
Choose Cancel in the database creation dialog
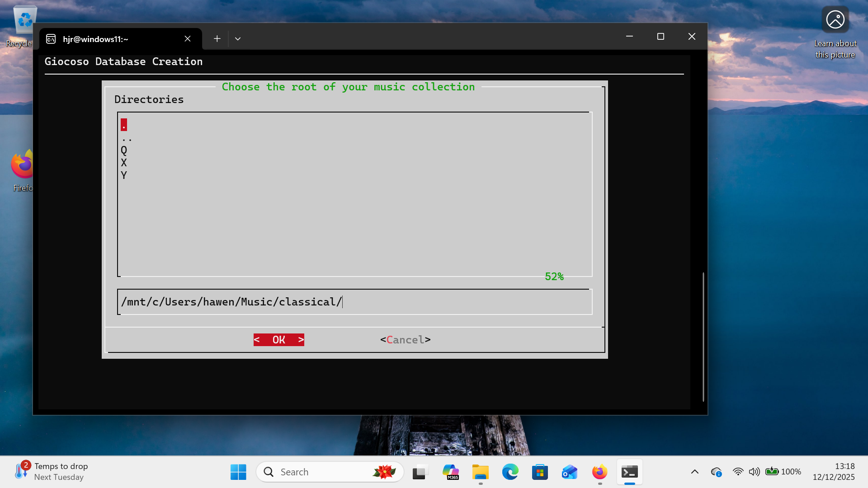coord(405,339)
